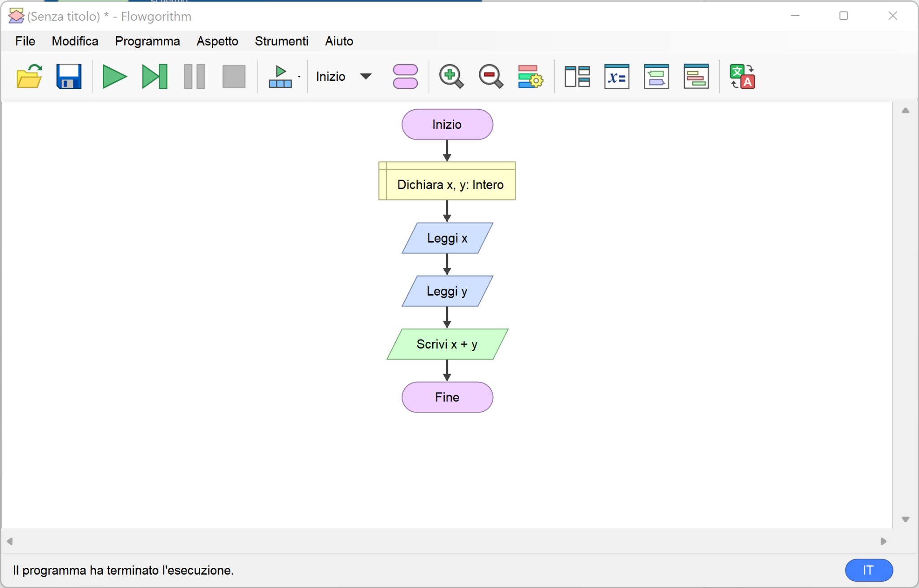Click the vertical scrollbar down arrow
The height and width of the screenshot is (588, 919).
906,519
